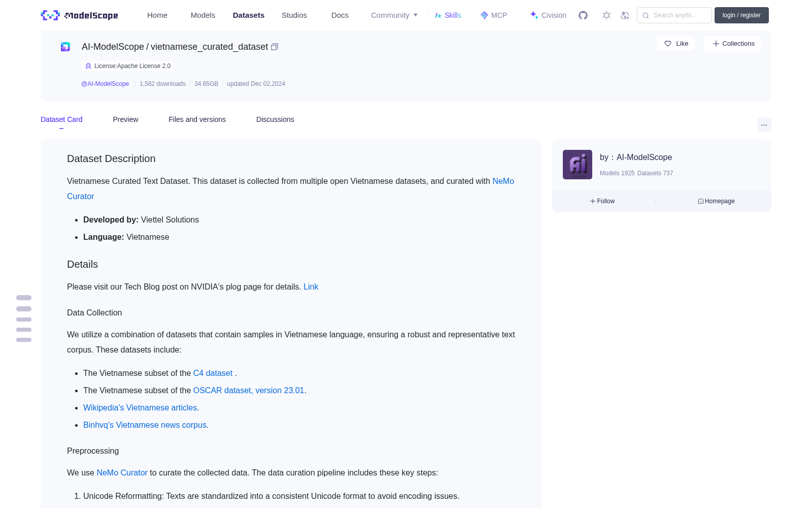Switch to Files and versions tab

point(197,119)
